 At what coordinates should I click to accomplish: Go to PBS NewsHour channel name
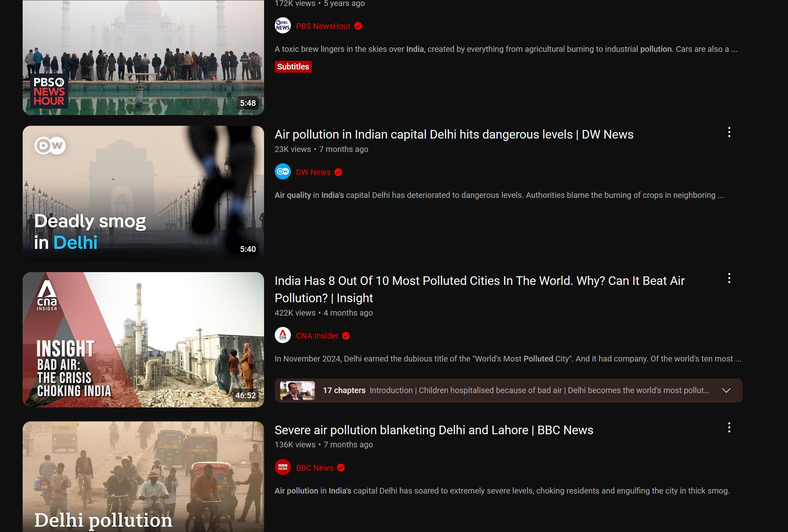coord(323,26)
